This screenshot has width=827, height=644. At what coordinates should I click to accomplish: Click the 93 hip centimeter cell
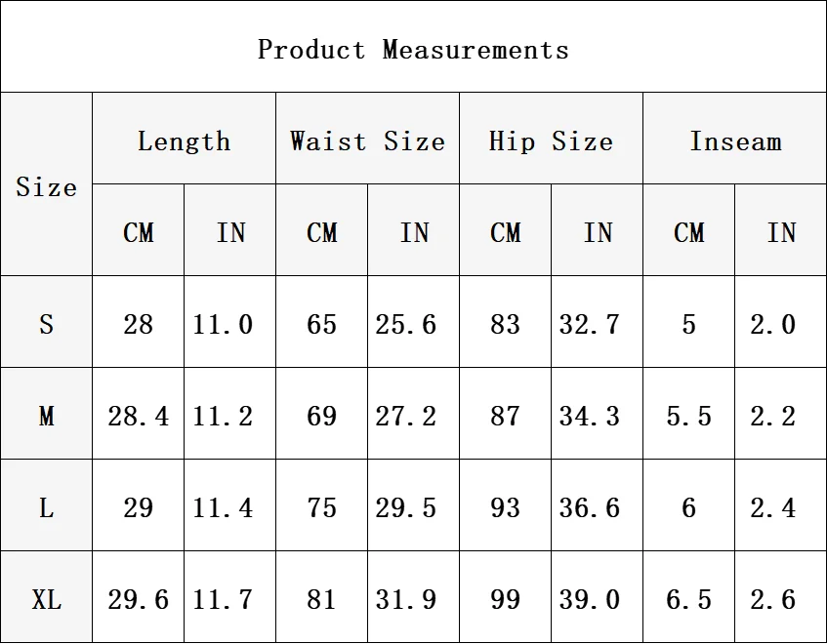point(505,504)
